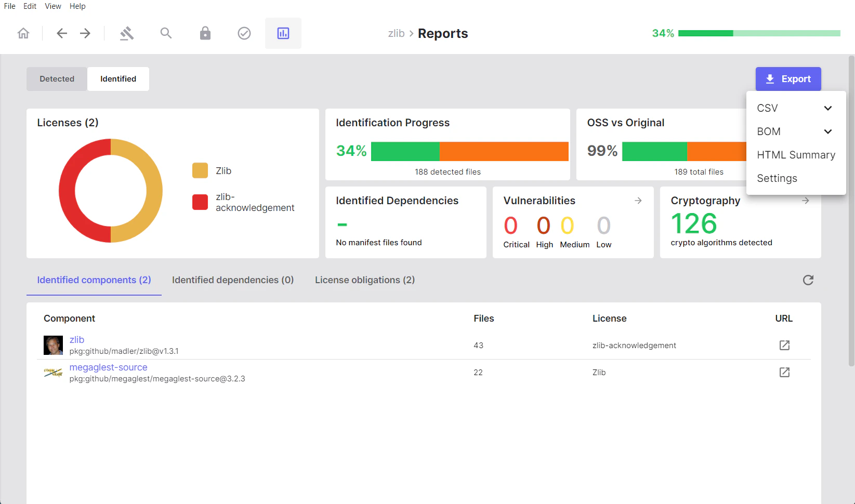Open the Reports chart icon

coord(283,33)
